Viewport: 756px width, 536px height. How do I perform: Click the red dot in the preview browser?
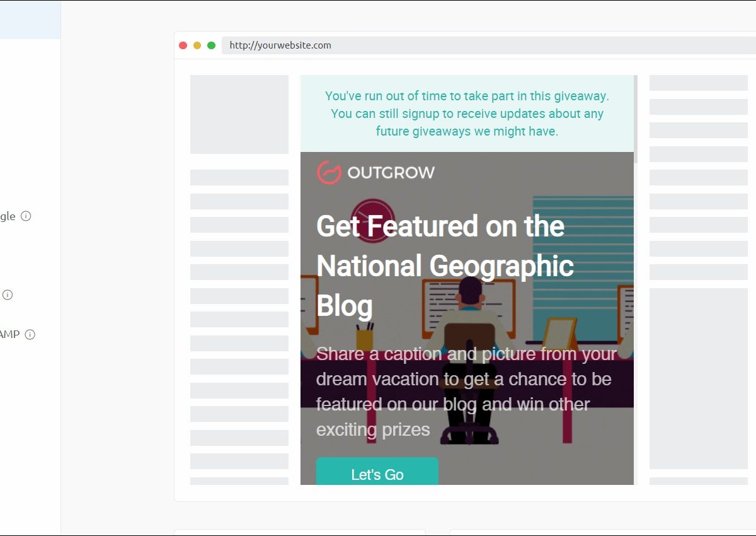tap(183, 45)
